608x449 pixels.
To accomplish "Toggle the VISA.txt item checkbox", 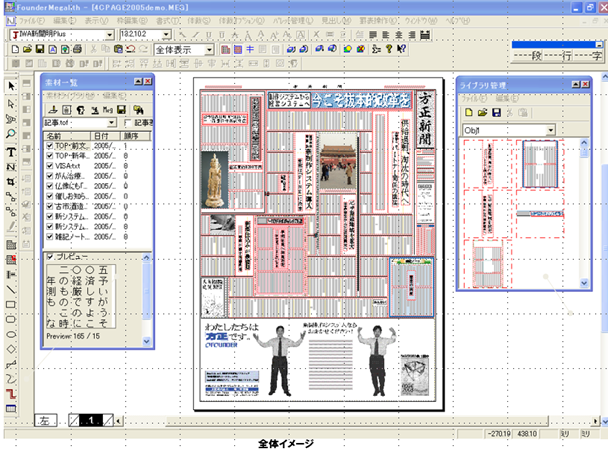I will (50, 166).
